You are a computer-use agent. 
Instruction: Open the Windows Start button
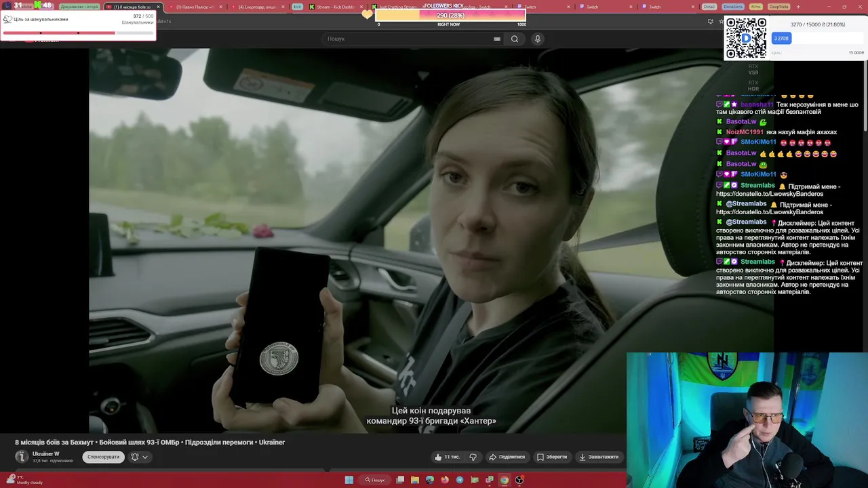point(349,480)
